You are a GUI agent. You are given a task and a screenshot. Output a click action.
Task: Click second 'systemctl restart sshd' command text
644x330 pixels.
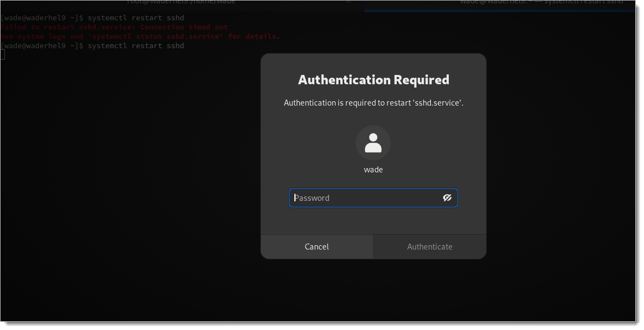click(x=136, y=45)
